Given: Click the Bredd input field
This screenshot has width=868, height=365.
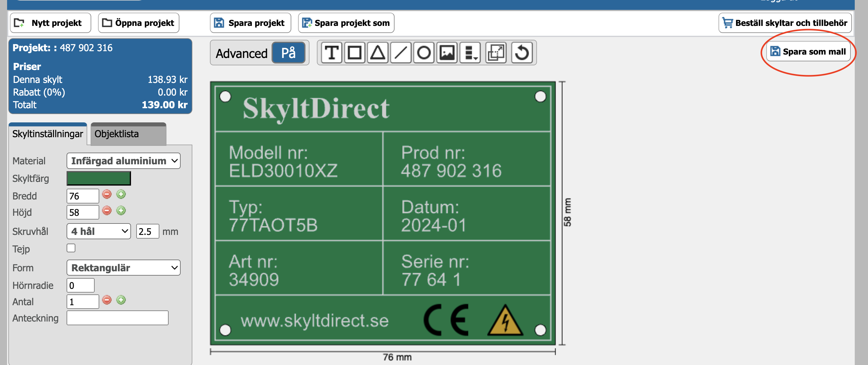Looking at the screenshot, I should tap(83, 196).
